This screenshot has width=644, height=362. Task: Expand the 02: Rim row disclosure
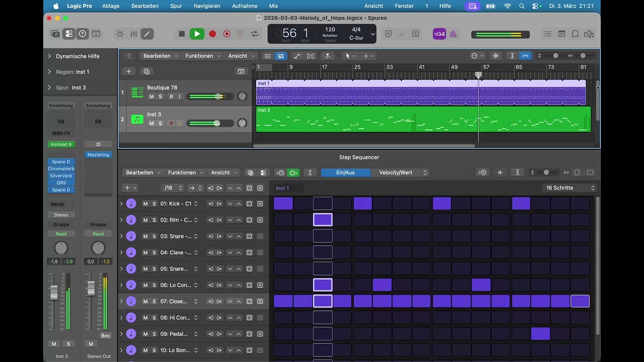[121, 220]
